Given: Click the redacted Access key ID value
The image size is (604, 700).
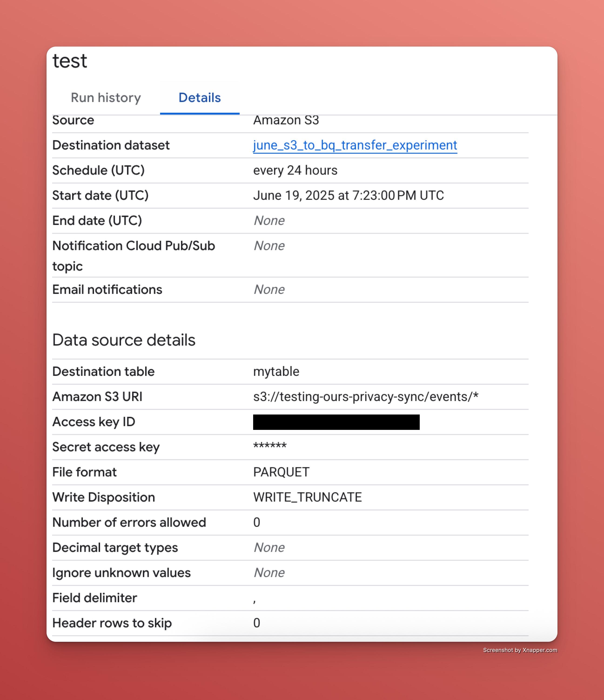Looking at the screenshot, I should click(336, 422).
